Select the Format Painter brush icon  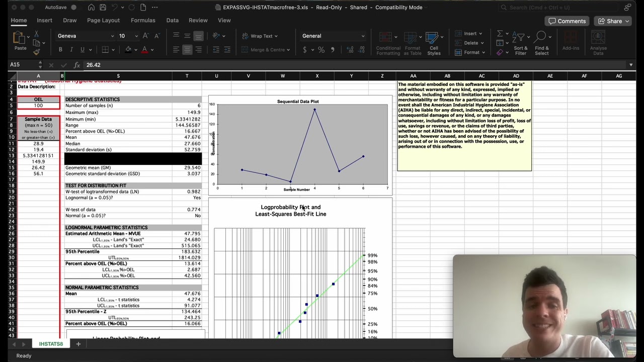point(36,51)
